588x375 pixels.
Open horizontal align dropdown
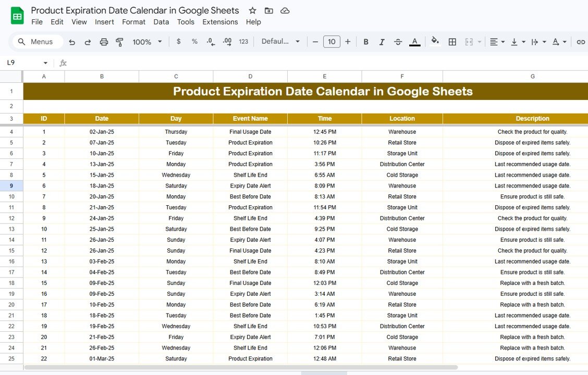point(497,42)
